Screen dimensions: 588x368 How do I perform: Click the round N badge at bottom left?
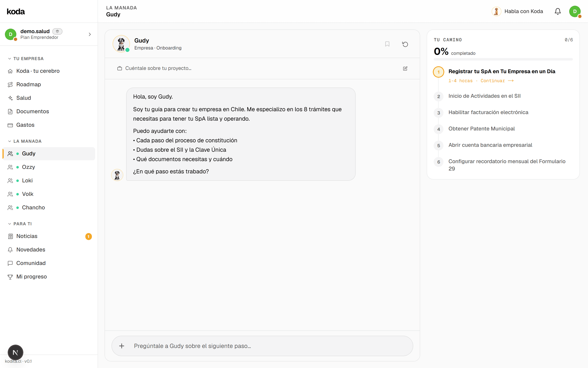(x=15, y=352)
